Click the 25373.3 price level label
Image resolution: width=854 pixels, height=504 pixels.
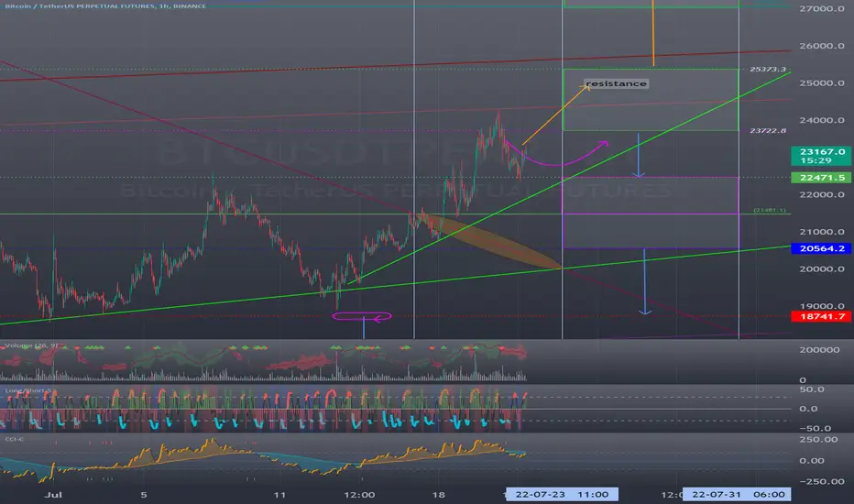(767, 70)
